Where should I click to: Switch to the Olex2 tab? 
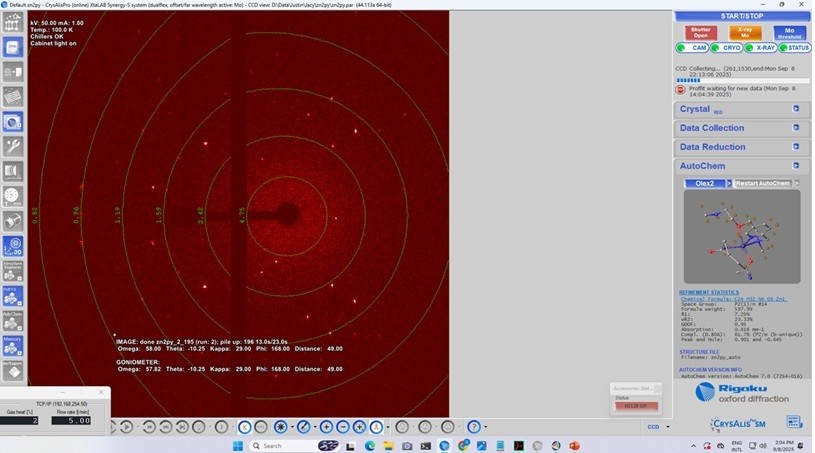[x=706, y=183]
